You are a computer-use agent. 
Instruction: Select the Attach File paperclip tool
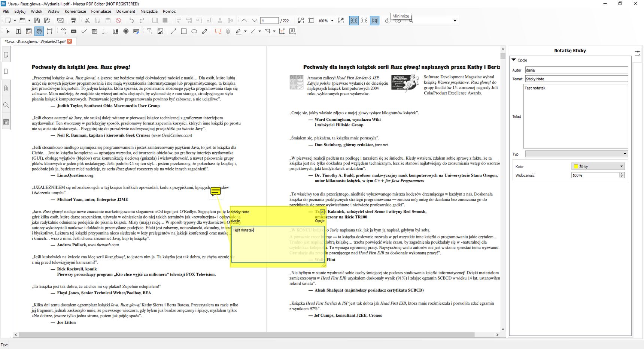[x=228, y=31]
